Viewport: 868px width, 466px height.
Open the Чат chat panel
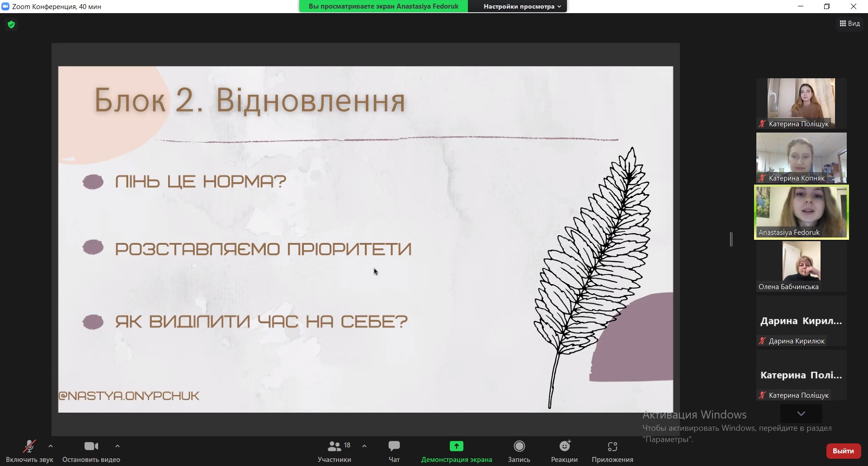pyautogui.click(x=394, y=452)
